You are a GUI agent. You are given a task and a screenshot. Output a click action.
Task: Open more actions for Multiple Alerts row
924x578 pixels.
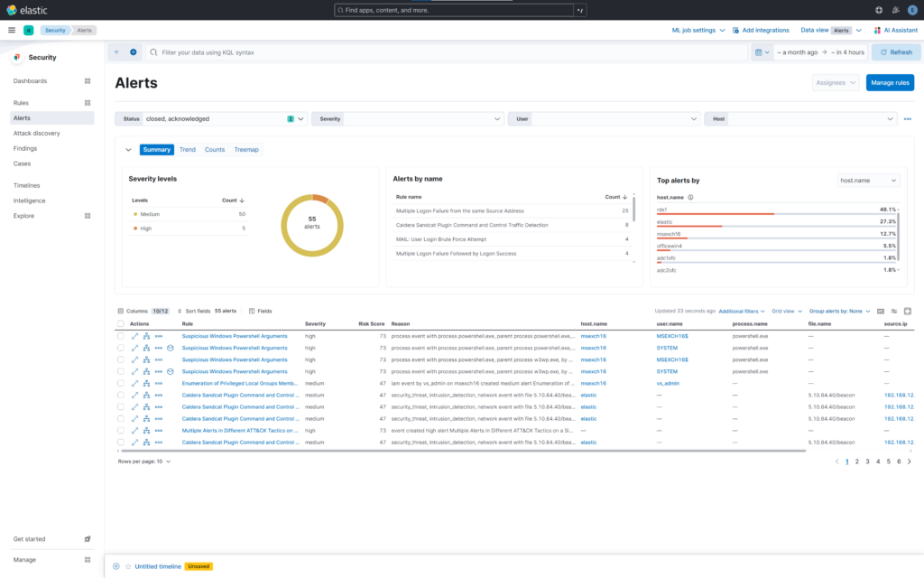coord(159,431)
